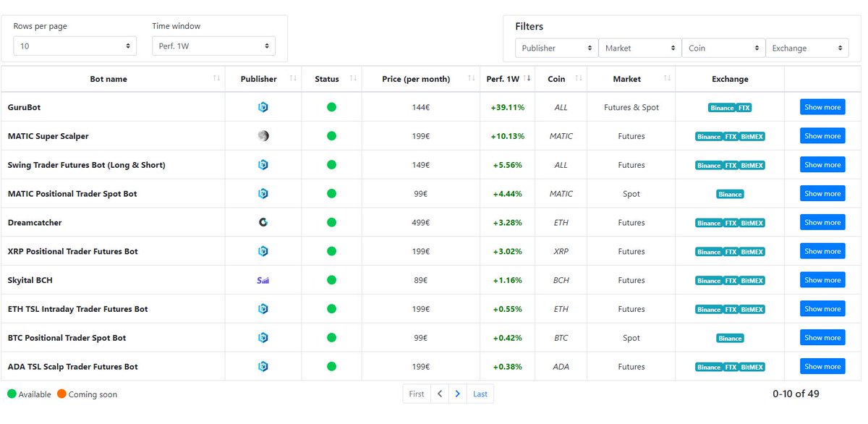
Task: Click ADA coin cell
Action: click(x=561, y=367)
